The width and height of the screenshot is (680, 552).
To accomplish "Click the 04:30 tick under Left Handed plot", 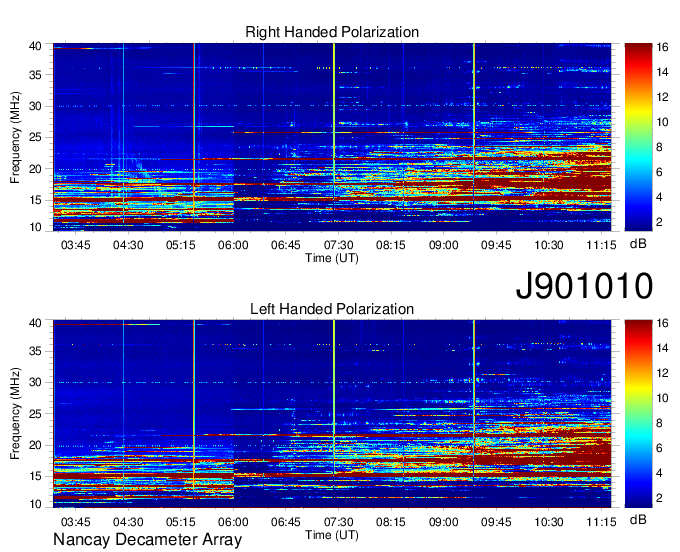I will tap(128, 522).
